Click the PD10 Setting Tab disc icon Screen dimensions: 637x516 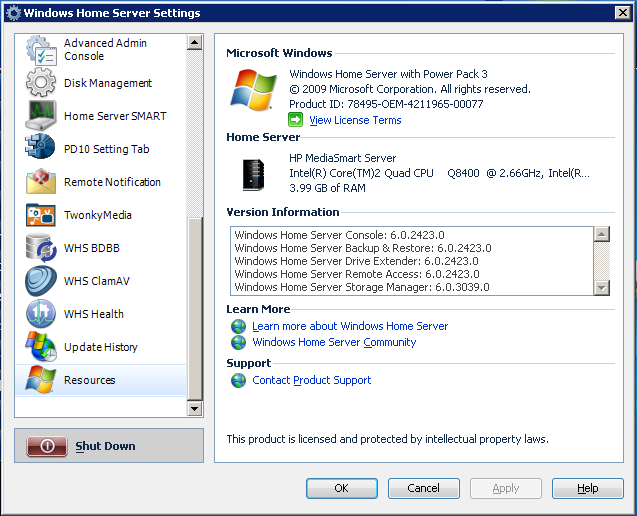click(x=40, y=146)
